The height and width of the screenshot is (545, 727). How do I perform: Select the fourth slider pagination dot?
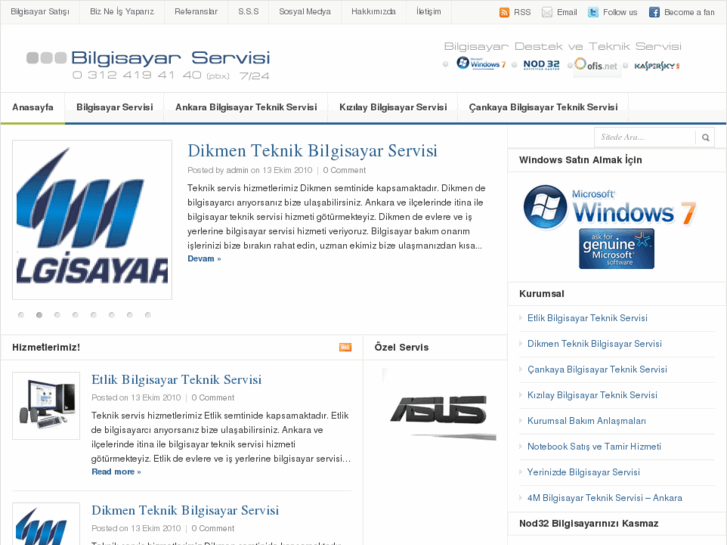point(75,315)
